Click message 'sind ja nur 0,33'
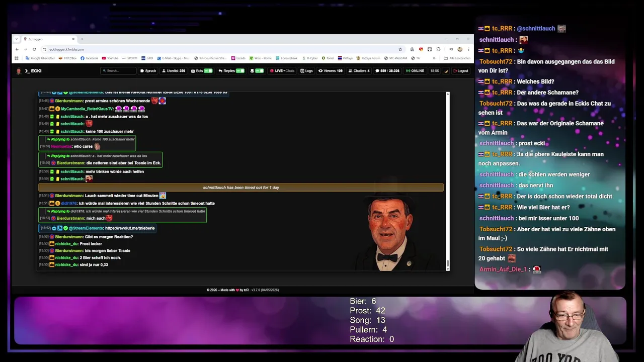Image resolution: width=644 pixels, height=362 pixels. (94, 264)
